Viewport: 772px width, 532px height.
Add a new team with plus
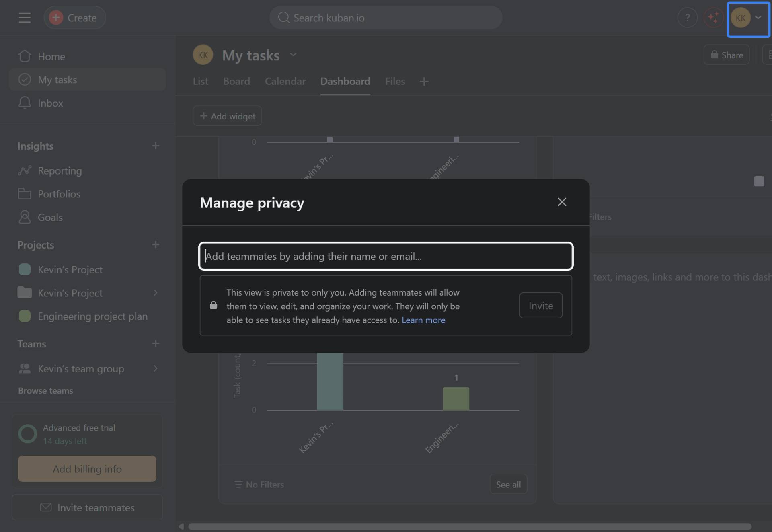[156, 344]
